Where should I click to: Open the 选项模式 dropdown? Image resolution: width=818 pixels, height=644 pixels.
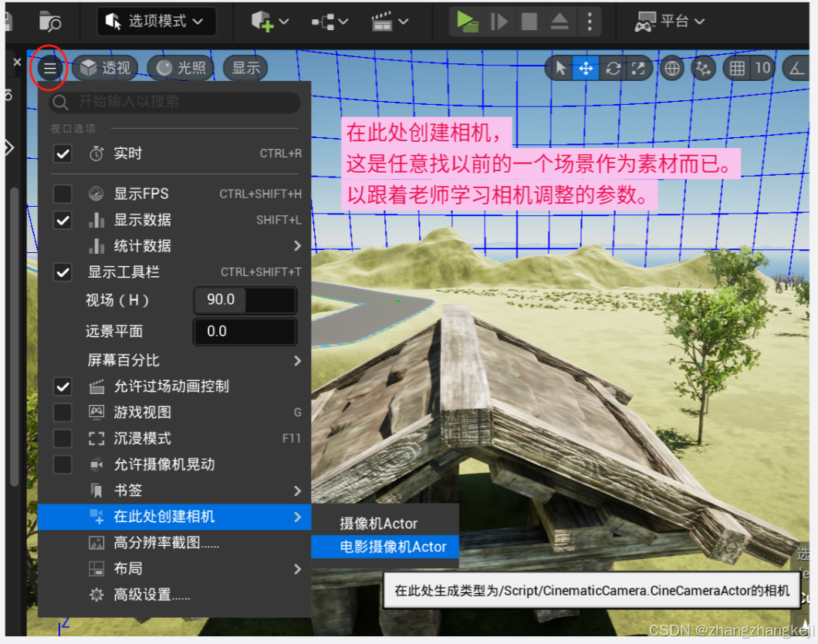tap(156, 21)
